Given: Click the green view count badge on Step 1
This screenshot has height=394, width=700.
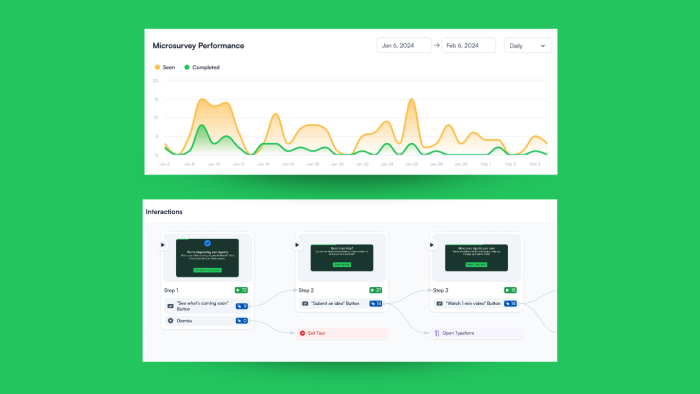Looking at the screenshot, I should click(241, 290).
